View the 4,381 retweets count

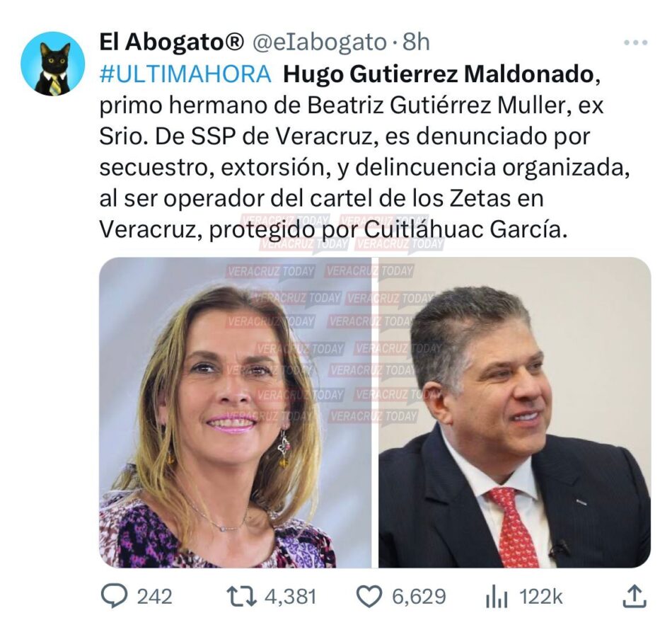pyautogui.click(x=290, y=597)
